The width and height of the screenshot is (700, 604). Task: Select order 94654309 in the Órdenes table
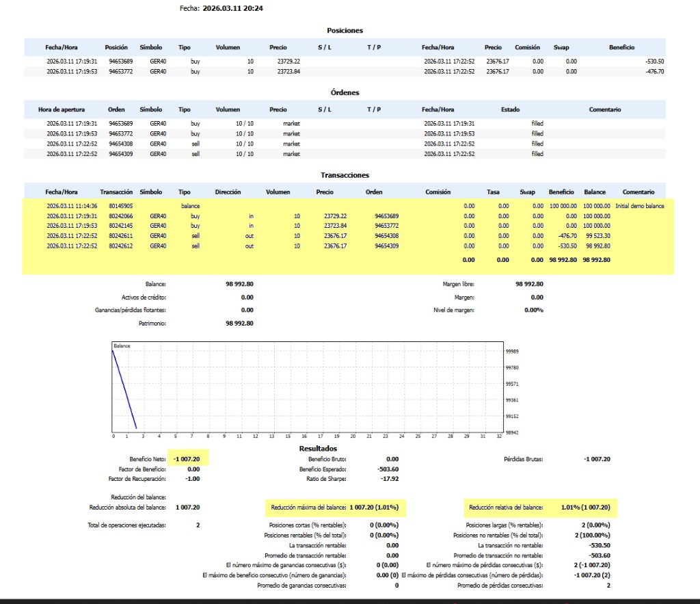click(120, 154)
